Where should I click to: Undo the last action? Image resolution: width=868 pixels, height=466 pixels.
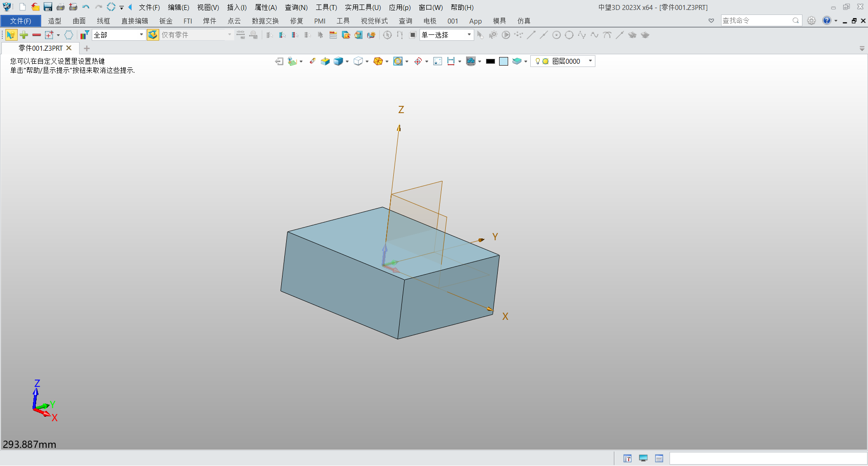(86, 7)
